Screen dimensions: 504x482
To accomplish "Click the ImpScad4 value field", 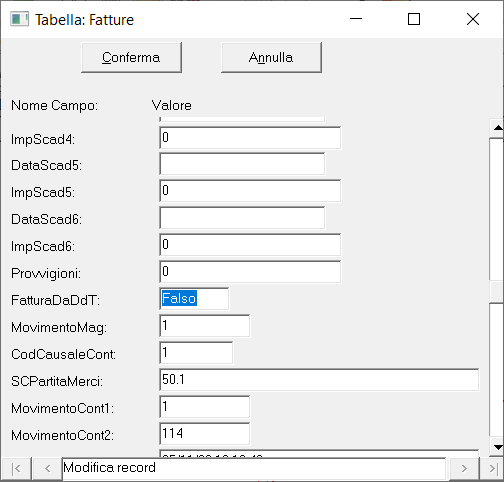I will [x=250, y=138].
